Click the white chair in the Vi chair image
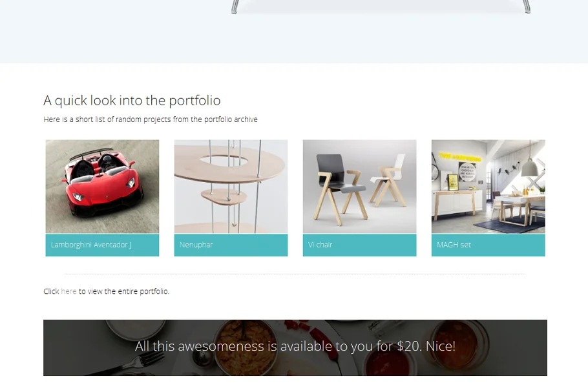This screenshot has height=392, width=588. [388, 180]
